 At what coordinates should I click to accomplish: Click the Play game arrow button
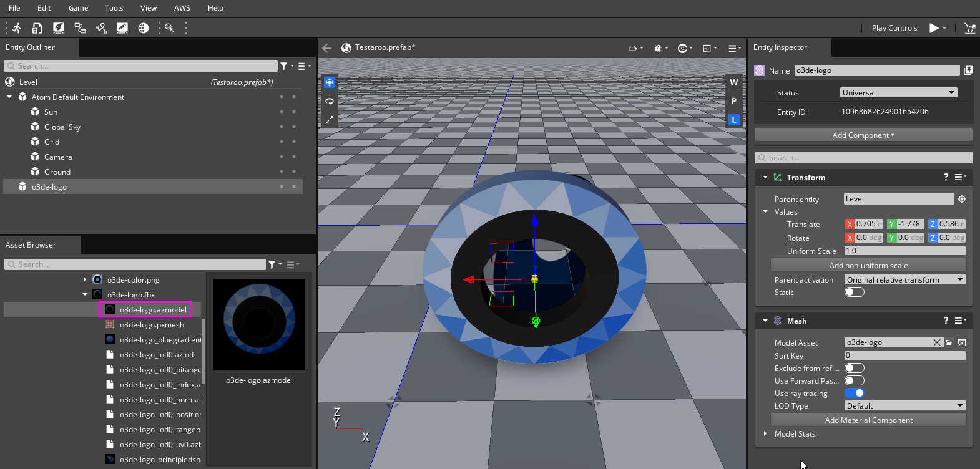coord(934,28)
